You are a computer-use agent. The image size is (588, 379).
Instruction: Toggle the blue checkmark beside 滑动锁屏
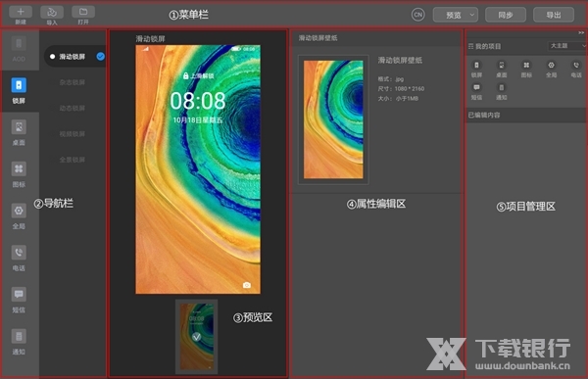tap(101, 56)
